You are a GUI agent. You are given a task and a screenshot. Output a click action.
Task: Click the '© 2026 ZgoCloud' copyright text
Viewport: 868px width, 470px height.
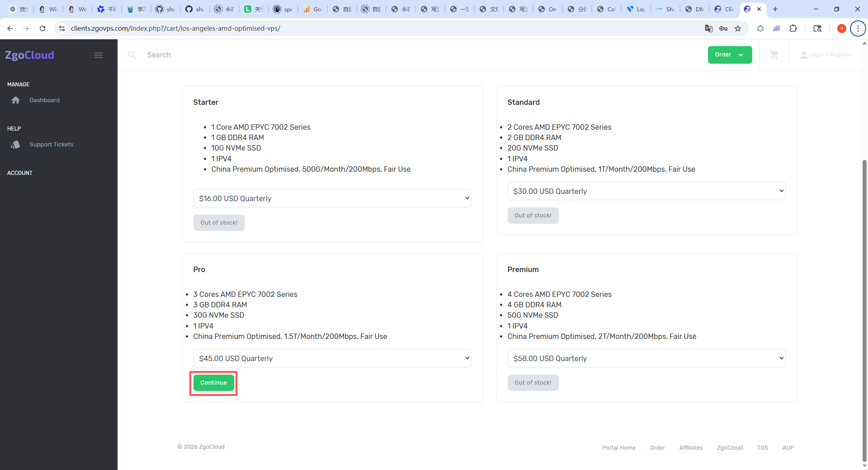click(x=201, y=447)
